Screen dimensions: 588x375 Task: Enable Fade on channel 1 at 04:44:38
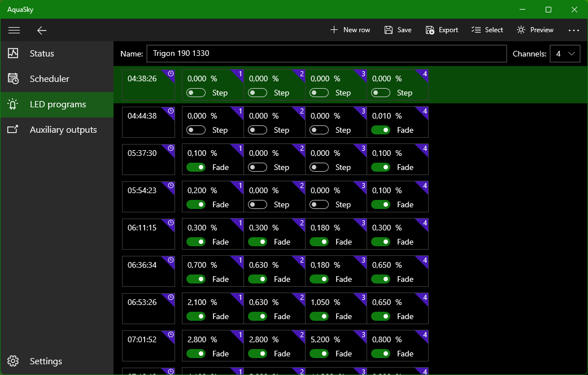(x=196, y=130)
